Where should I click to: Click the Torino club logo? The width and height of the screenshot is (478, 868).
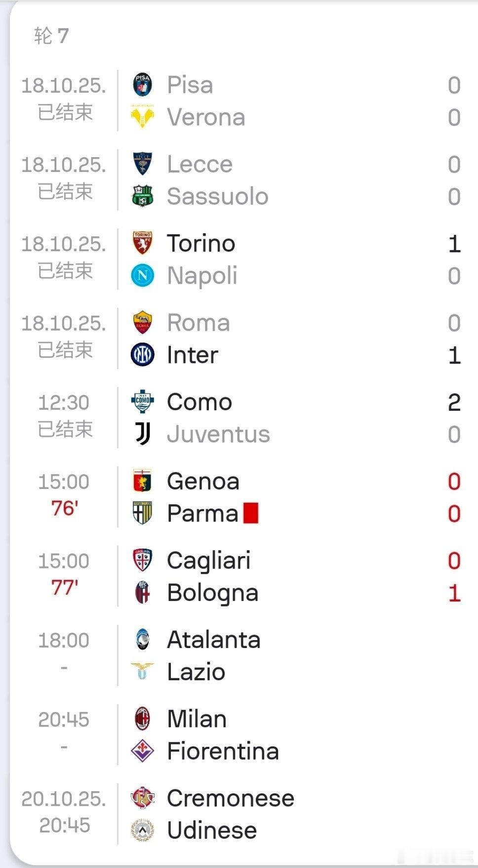143,243
